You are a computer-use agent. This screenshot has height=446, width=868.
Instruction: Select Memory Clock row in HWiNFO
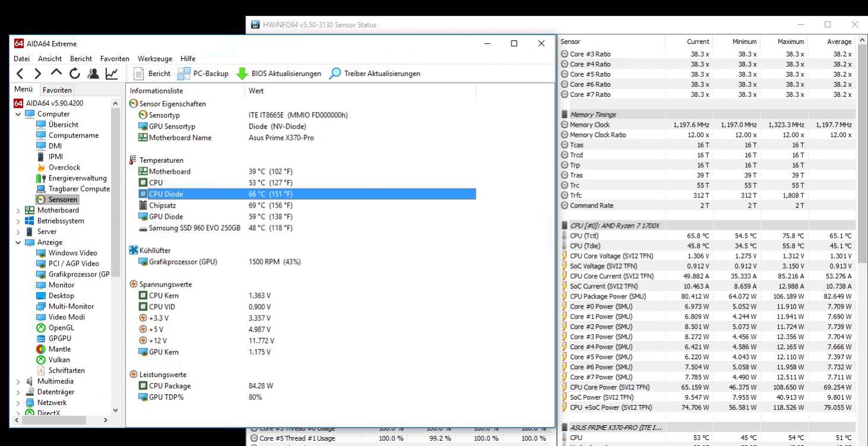(707, 125)
